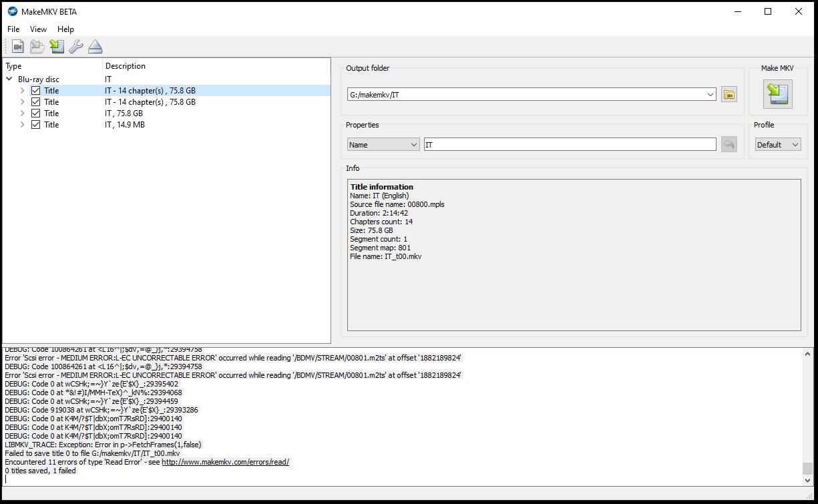818x504 pixels.
Task: Collapse the Blu-ray disc tree node
Action: 9,79
